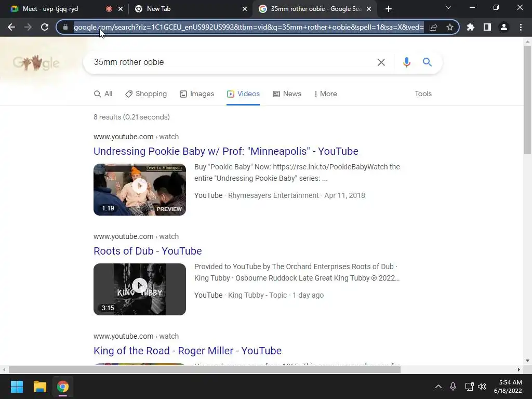
Task: Close the New Tab tab
Action: click(x=245, y=9)
